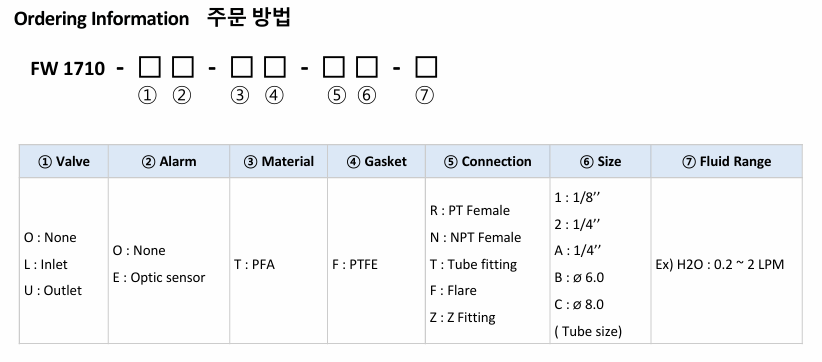The height and width of the screenshot is (362, 822).
Task: Select the Fluid Range column header
Action: tap(727, 161)
